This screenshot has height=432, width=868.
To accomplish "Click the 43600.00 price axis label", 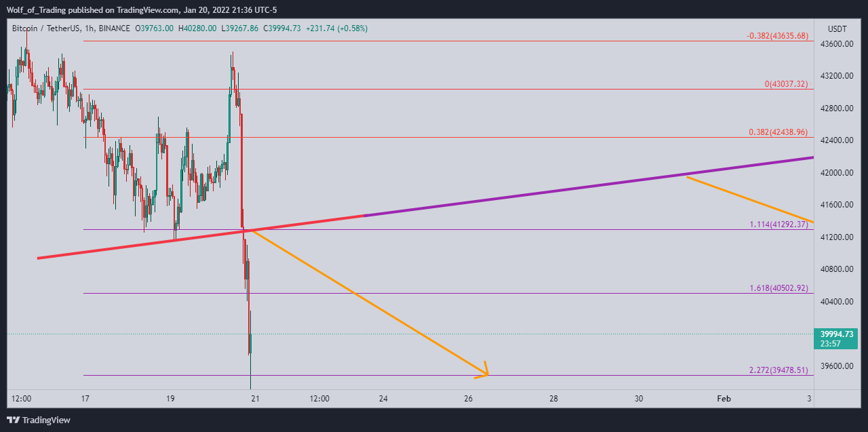I will [836, 44].
